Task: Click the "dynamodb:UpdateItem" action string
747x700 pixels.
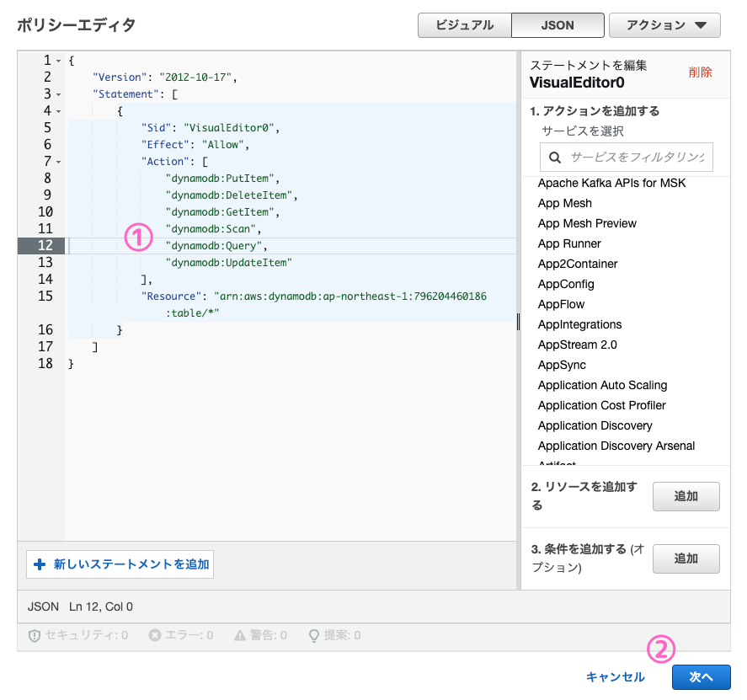Action: pos(229,263)
